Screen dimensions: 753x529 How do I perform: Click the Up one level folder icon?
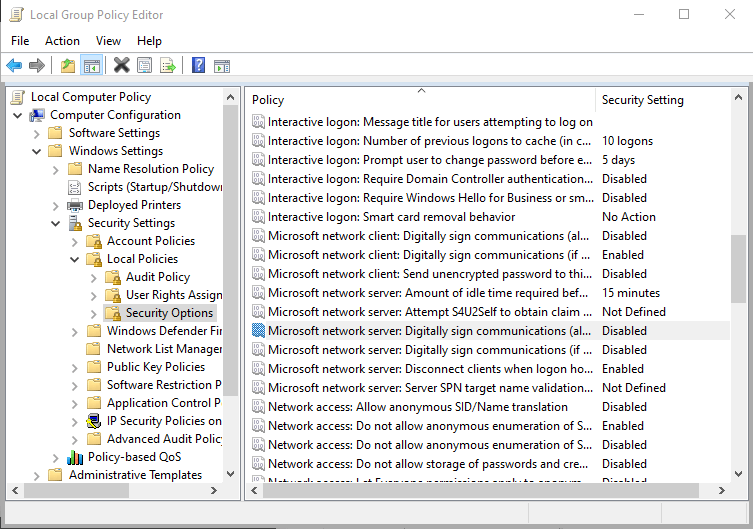(67, 66)
